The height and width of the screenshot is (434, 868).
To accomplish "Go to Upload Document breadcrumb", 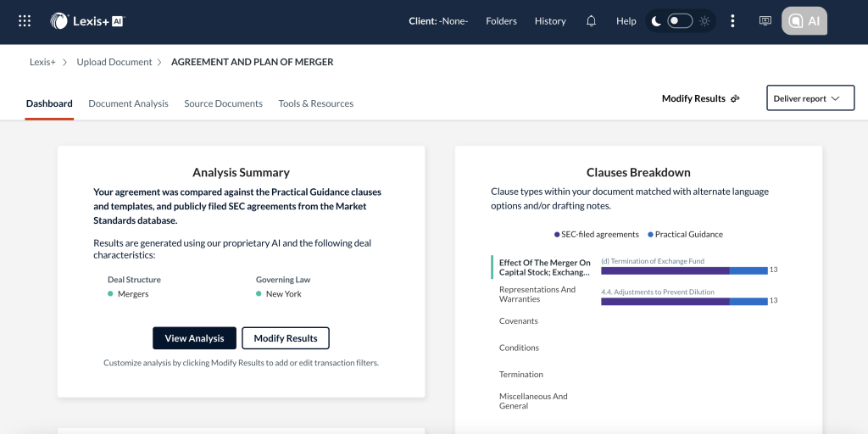I will [x=114, y=62].
